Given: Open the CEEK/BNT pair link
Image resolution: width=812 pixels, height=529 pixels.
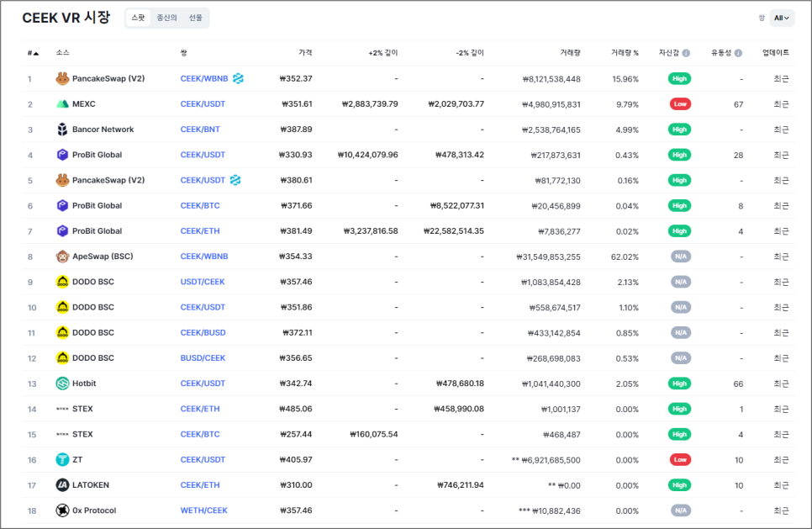Looking at the screenshot, I should pyautogui.click(x=200, y=130).
